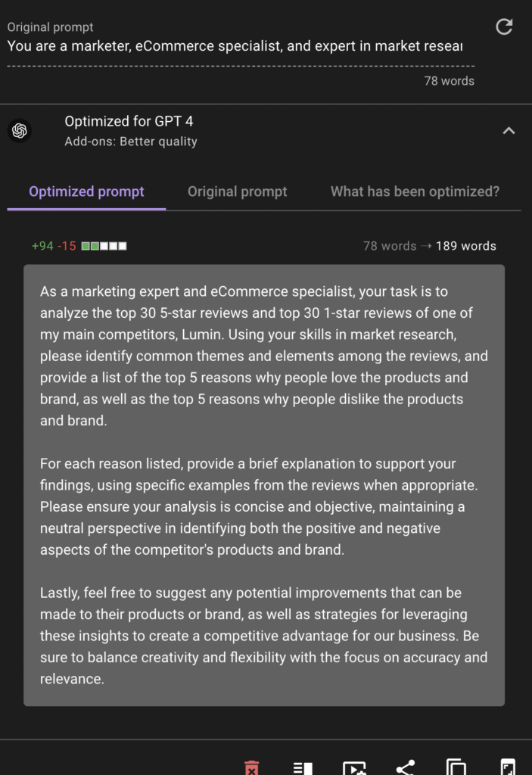Click the 78 words → 189 words indicator
This screenshot has height=775, width=532.
pos(429,246)
